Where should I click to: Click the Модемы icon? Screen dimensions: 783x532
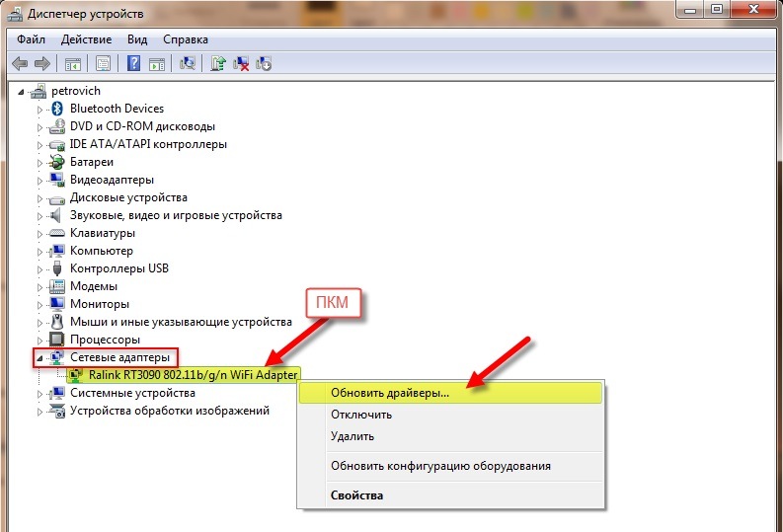(x=57, y=286)
